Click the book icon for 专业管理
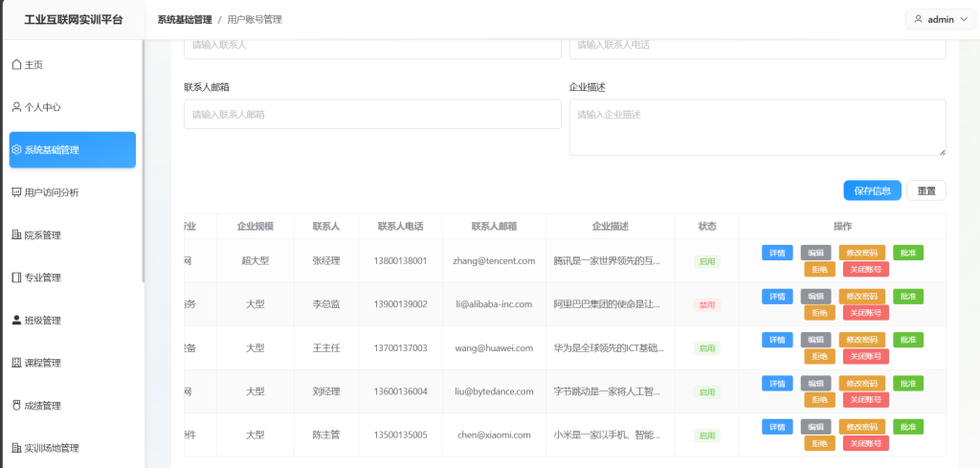This screenshot has width=980, height=468. (x=16, y=278)
